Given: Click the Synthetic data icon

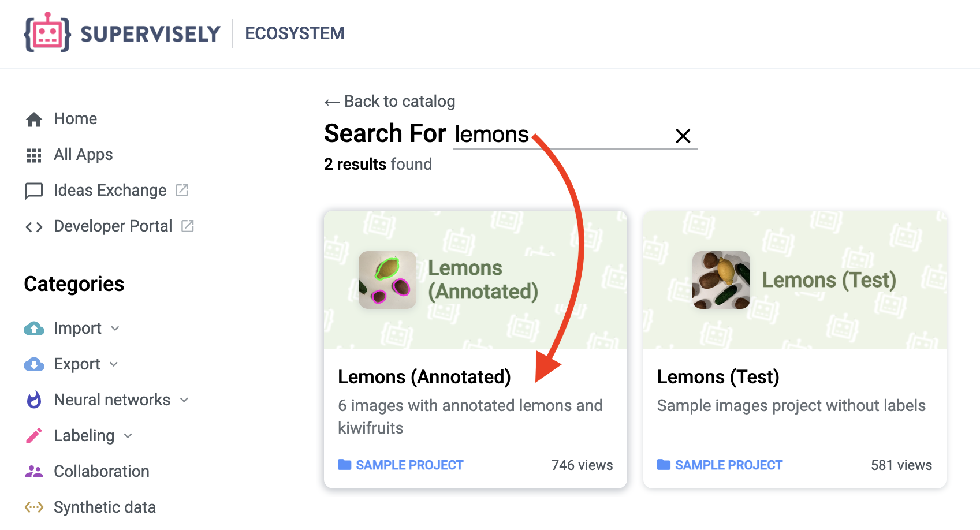Looking at the screenshot, I should click(x=34, y=507).
